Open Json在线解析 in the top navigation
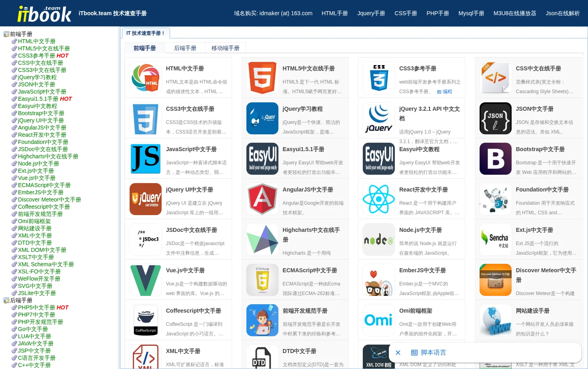 click(x=563, y=14)
